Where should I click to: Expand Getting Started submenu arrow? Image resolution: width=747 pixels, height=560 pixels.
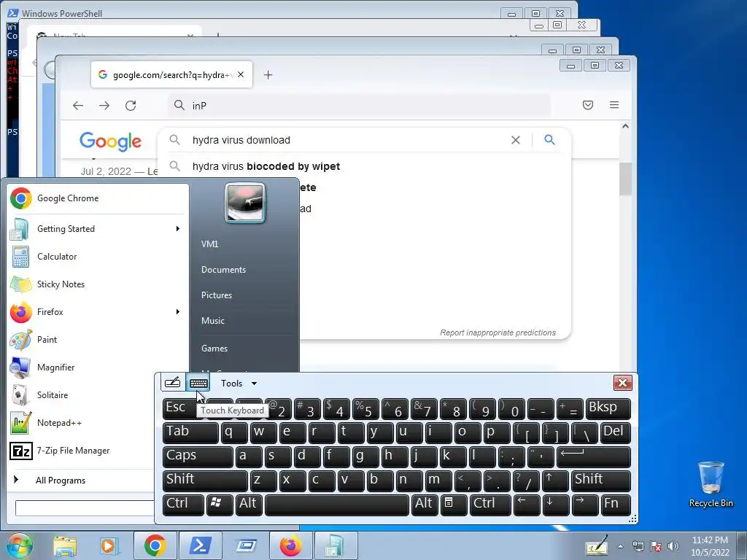[178, 228]
